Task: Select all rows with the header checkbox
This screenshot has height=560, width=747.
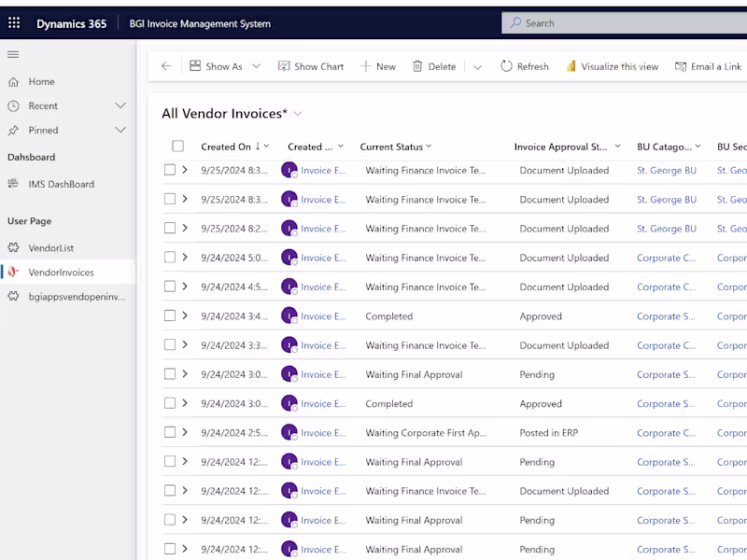Action: [x=176, y=147]
